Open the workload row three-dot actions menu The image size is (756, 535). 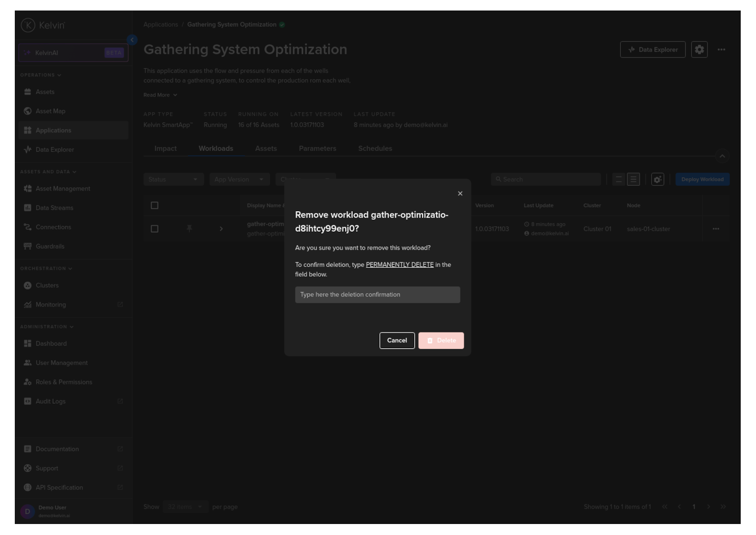click(715, 229)
